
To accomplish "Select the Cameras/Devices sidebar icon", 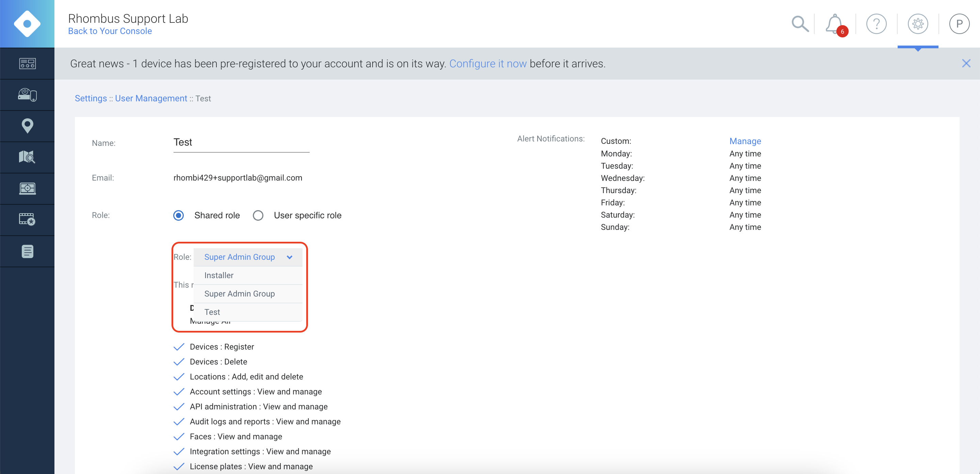I will click(x=27, y=95).
